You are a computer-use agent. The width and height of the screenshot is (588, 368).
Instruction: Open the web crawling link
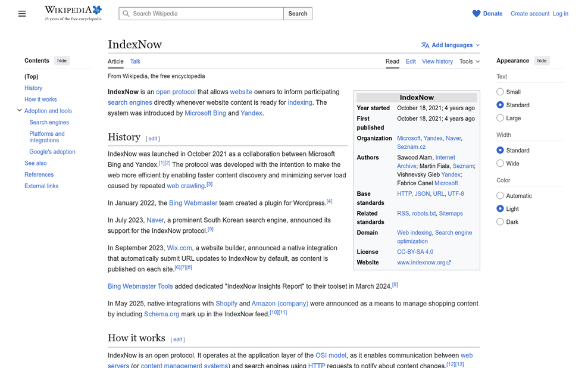pyautogui.click(x=186, y=186)
